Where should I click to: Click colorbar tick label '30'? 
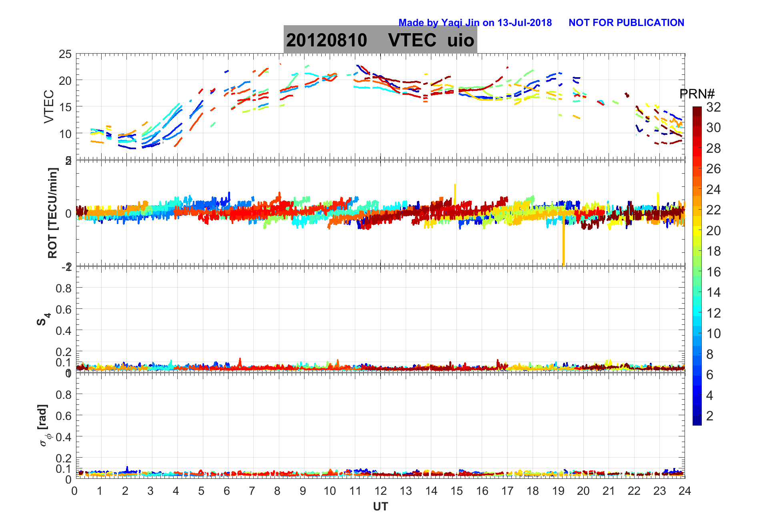pyautogui.click(x=713, y=128)
